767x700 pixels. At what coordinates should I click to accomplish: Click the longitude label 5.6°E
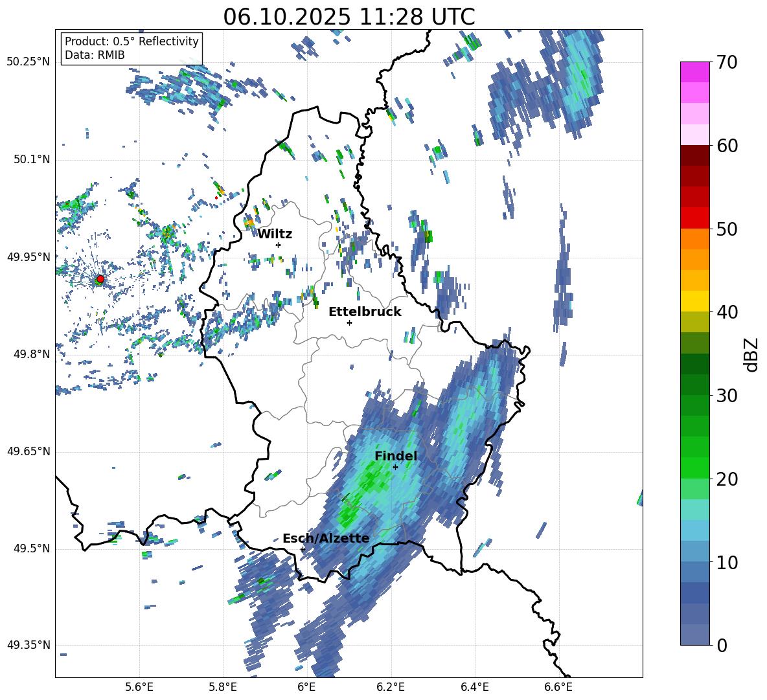139,687
